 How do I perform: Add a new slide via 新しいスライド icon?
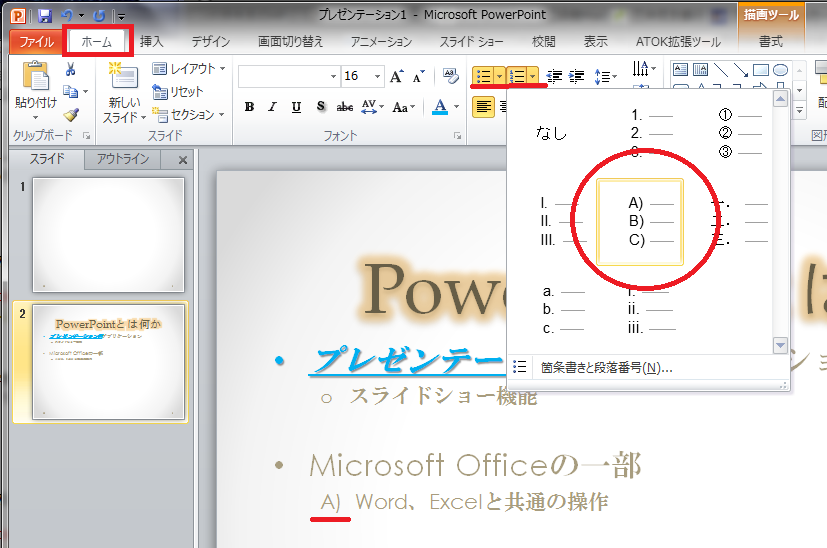pyautogui.click(x=123, y=74)
